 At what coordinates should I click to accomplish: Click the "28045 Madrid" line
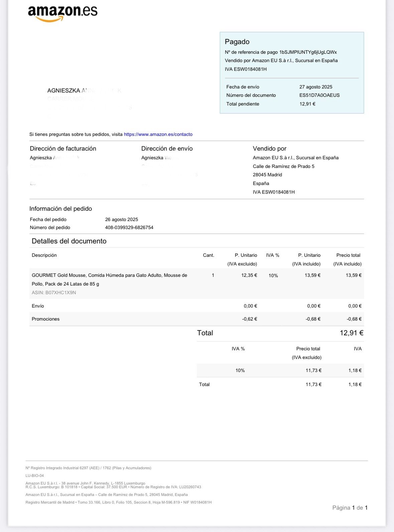click(x=267, y=175)
